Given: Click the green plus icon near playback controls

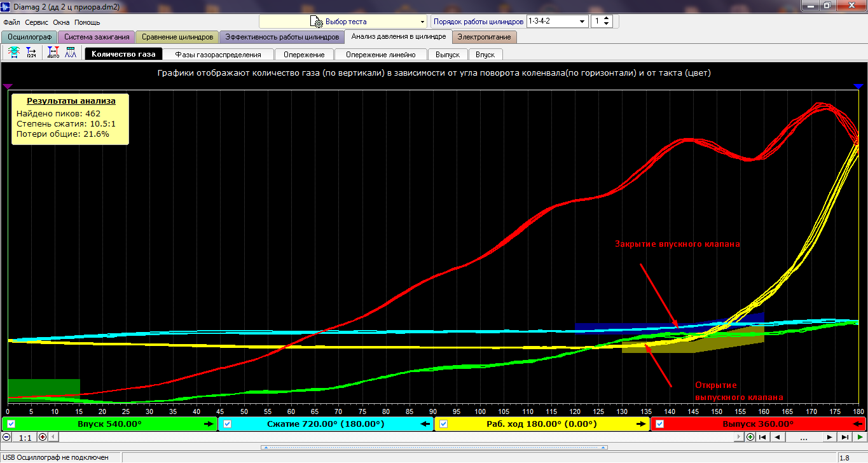Looking at the screenshot, I should tap(750, 437).
